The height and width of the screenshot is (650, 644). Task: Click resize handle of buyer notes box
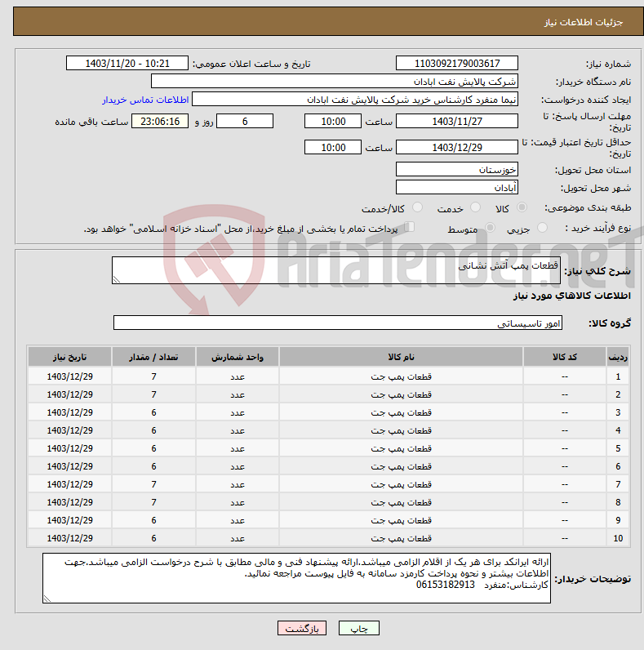coord(47,599)
